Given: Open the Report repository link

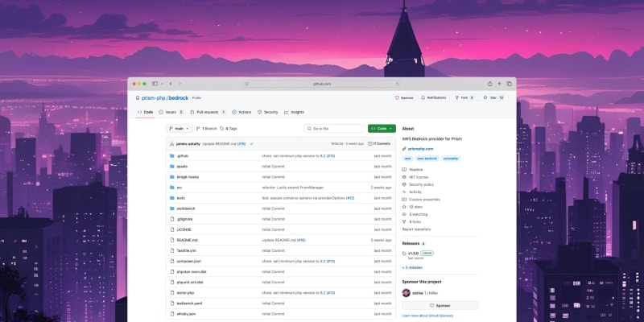Looking at the screenshot, I should click(416, 229).
